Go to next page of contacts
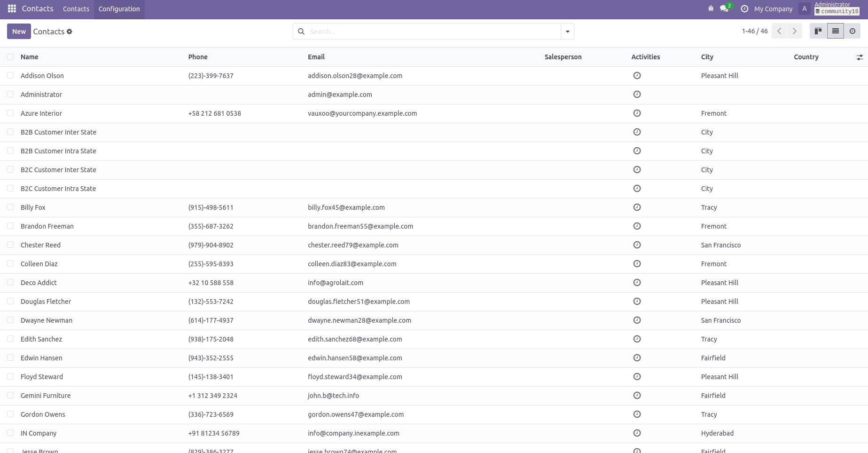This screenshot has width=868, height=453. pos(795,31)
